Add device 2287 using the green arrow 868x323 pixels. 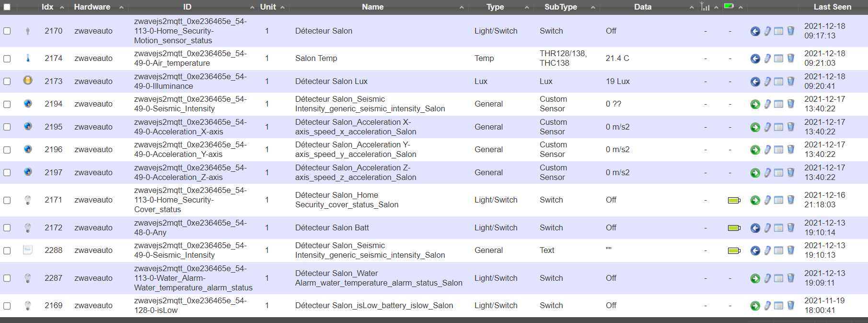tap(755, 278)
